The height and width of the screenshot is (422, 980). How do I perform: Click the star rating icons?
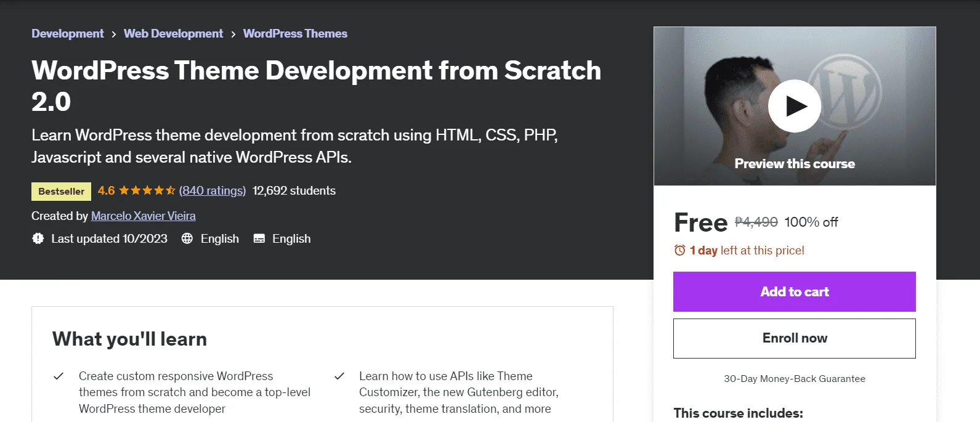(x=147, y=190)
